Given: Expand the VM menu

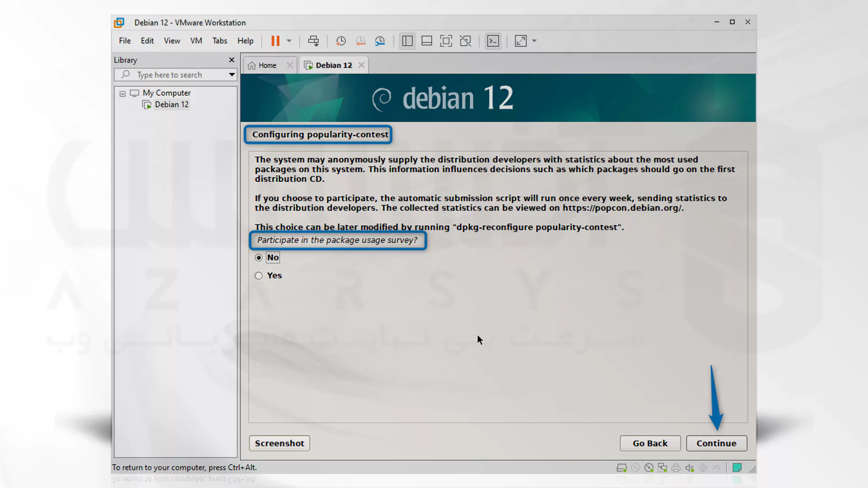Looking at the screenshot, I should (196, 41).
